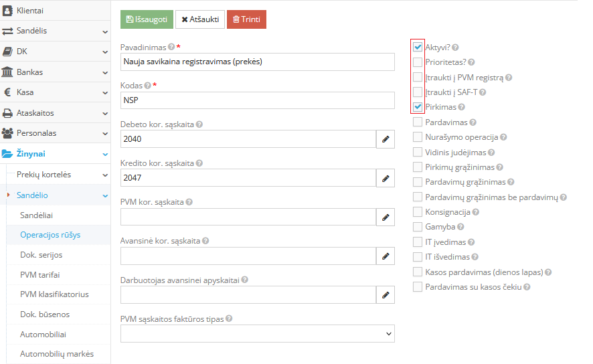The image size is (593, 364).
Task: Click pencil icon for PVM kor. sąskaita
Action: coord(386,217)
